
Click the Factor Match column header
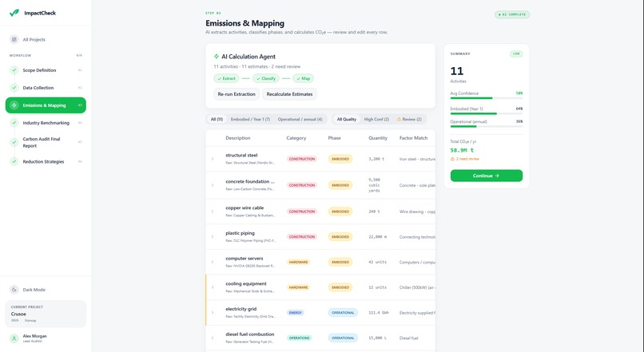pos(414,138)
